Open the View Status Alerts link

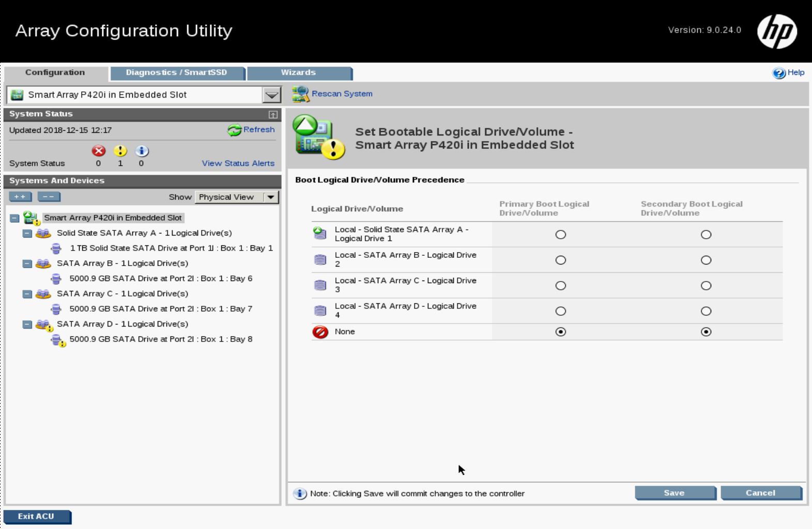tap(238, 163)
